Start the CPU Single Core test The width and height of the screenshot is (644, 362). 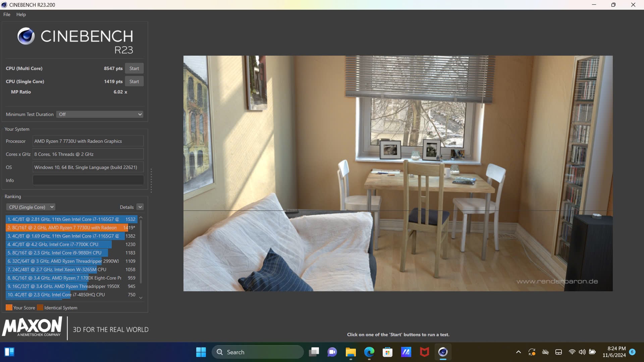coord(134,81)
